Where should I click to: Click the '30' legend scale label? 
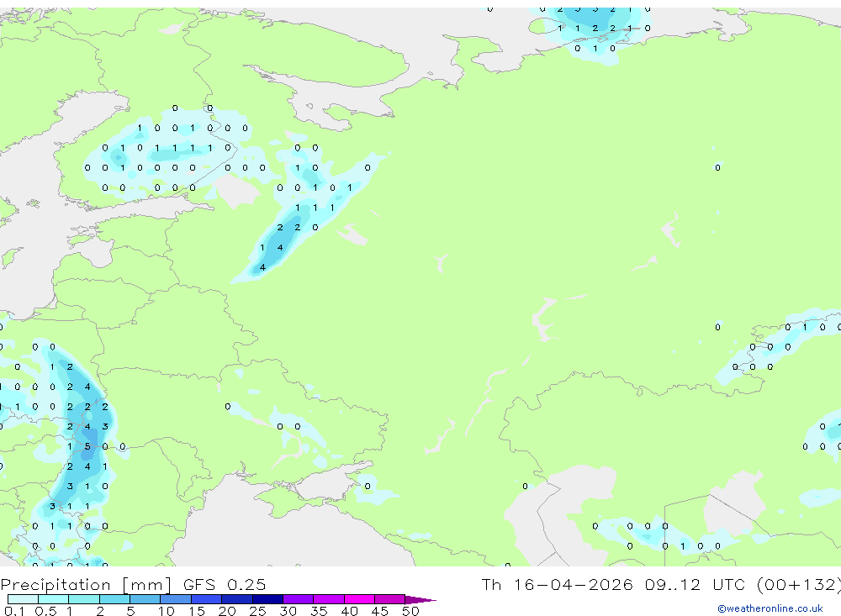click(288, 611)
